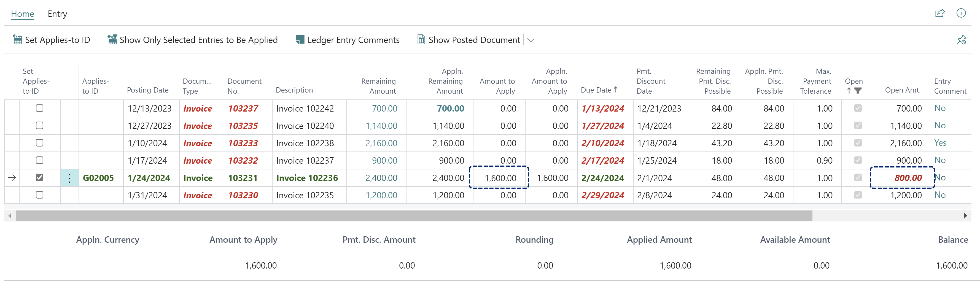Open the page information icon
This screenshot has width=980, height=284.
point(961,13)
